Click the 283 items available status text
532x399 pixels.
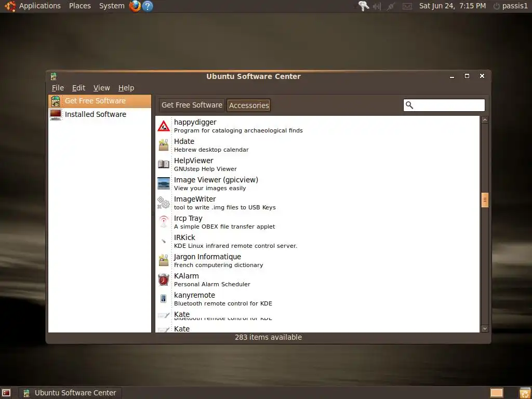[268, 337]
